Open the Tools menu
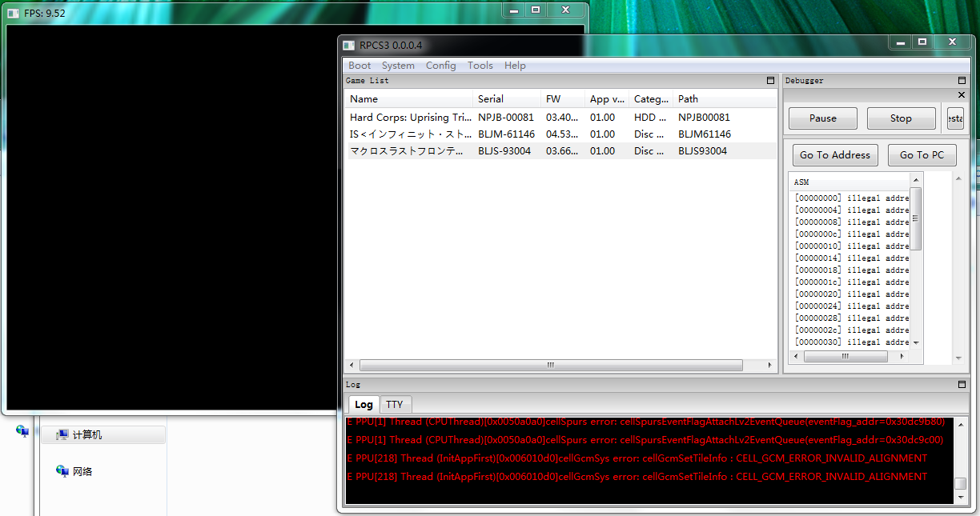This screenshot has width=980, height=516. click(x=480, y=66)
